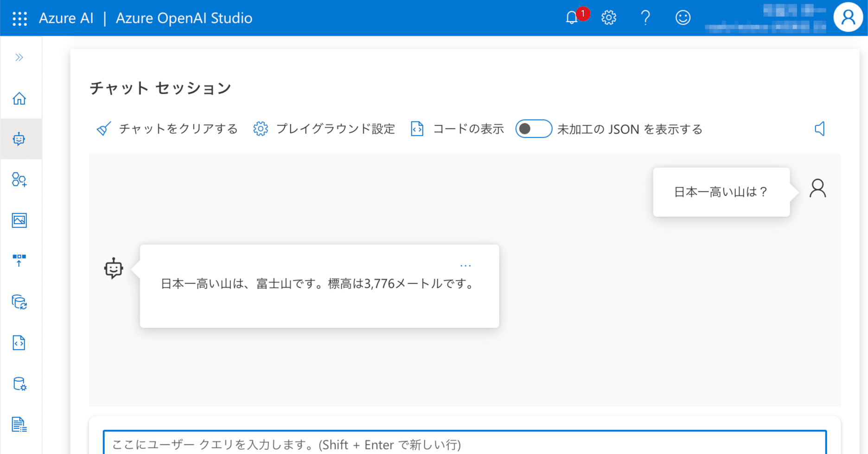Open the Chat playground from the sidebar
Viewport: 868px width, 454px height.
point(20,139)
